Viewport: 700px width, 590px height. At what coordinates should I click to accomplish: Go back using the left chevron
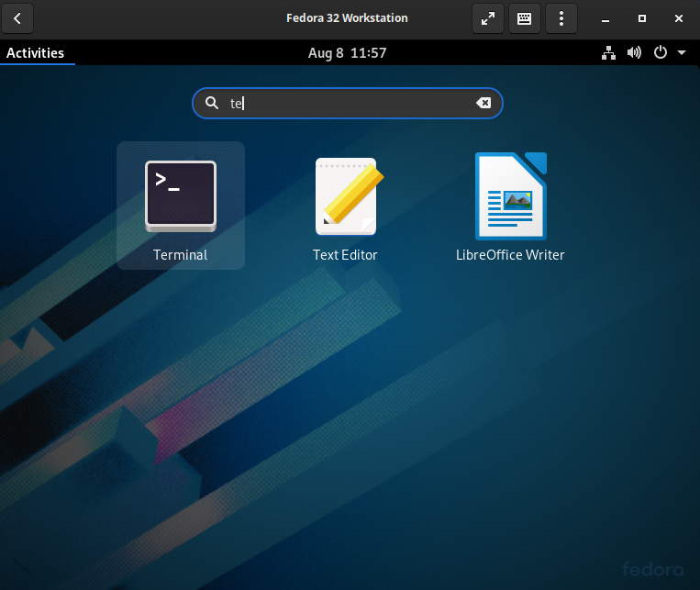tap(17, 18)
